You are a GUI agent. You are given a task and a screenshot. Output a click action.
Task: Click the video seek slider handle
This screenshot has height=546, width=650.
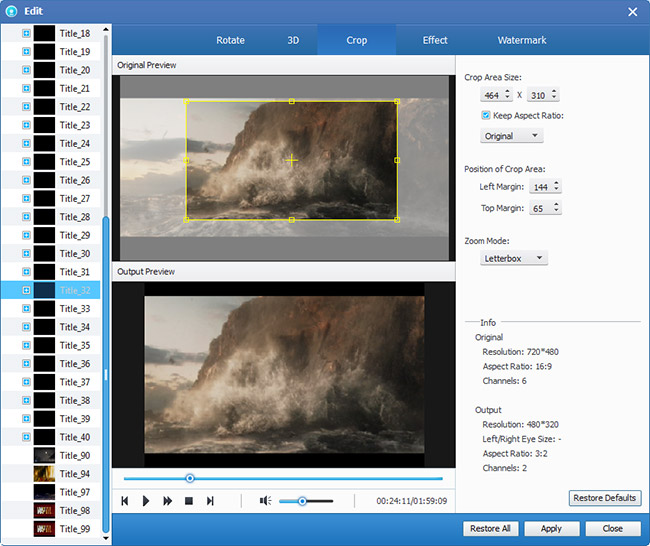click(x=190, y=478)
